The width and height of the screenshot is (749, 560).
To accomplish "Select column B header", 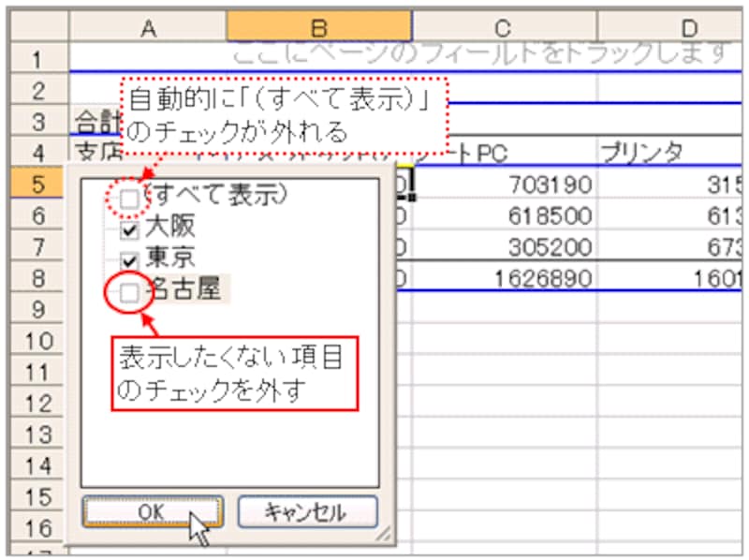I will pyautogui.click(x=319, y=28).
